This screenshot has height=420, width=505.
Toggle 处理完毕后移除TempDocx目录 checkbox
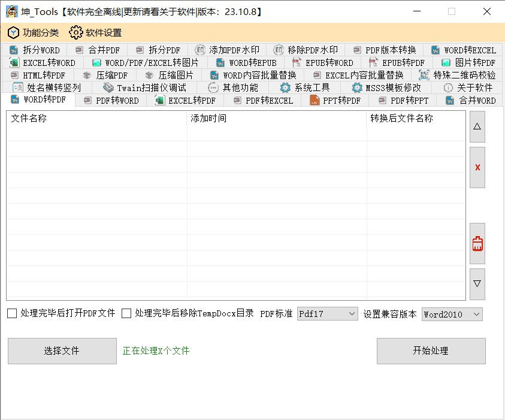point(126,313)
